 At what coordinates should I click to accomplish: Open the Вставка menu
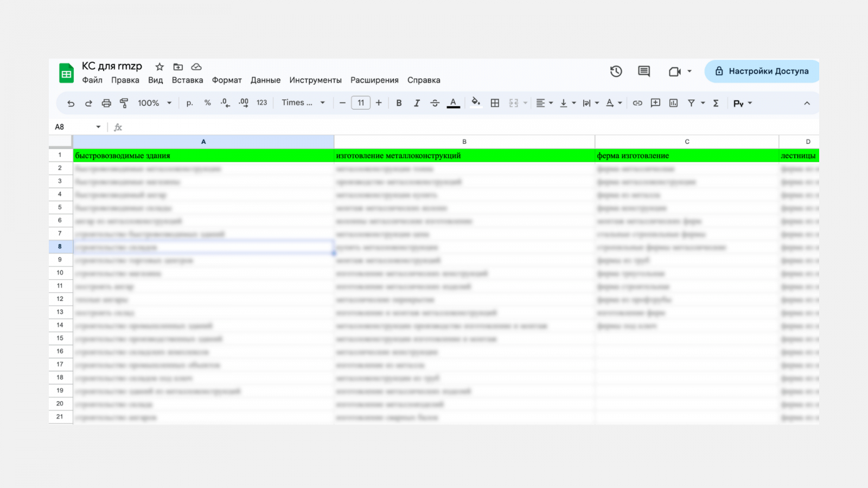coord(187,80)
